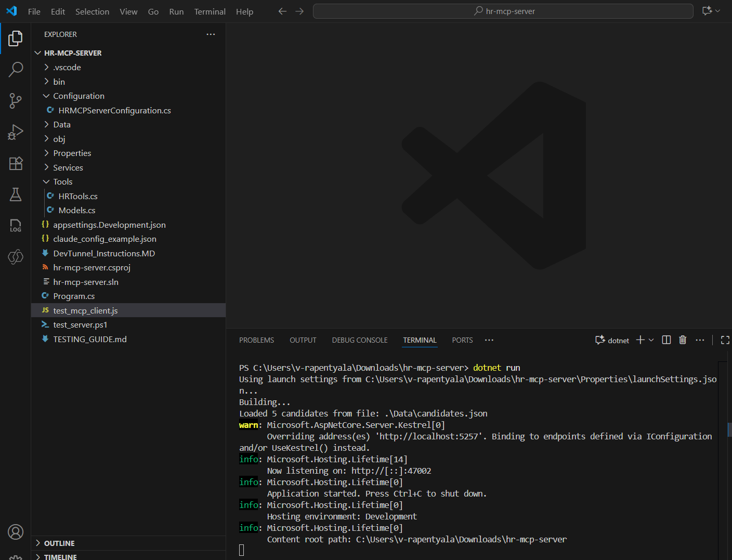732x560 pixels.
Task: Click the hr-mcp-server command center search box
Action: [503, 11]
